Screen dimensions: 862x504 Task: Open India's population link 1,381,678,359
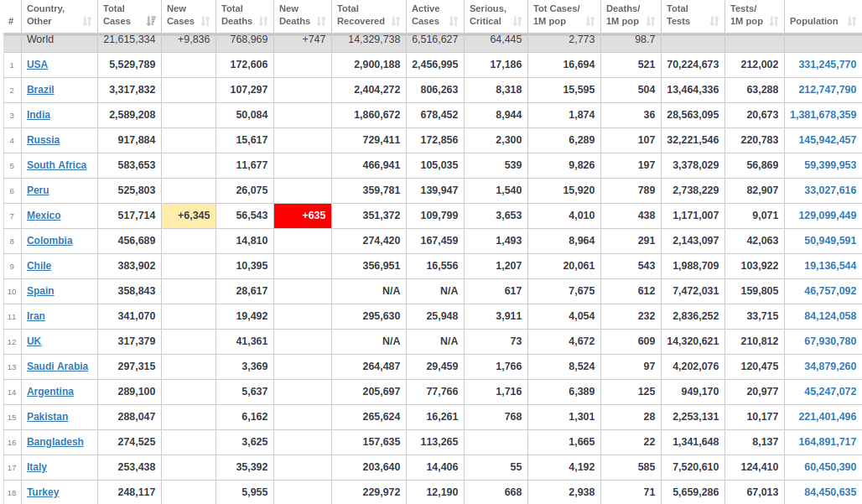[823, 115]
